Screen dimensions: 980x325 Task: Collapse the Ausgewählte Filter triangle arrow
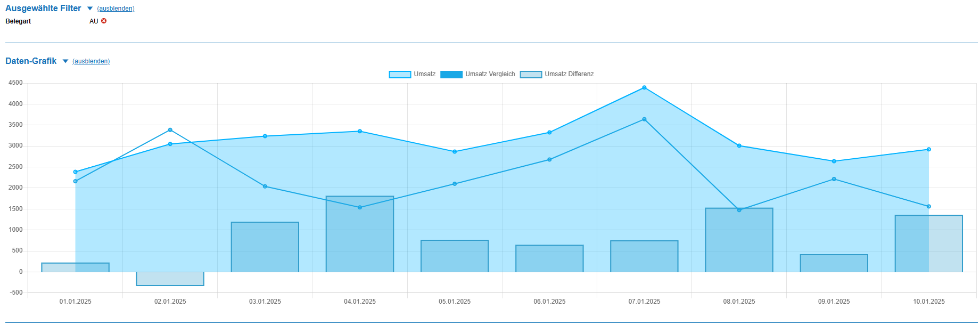[90, 9]
